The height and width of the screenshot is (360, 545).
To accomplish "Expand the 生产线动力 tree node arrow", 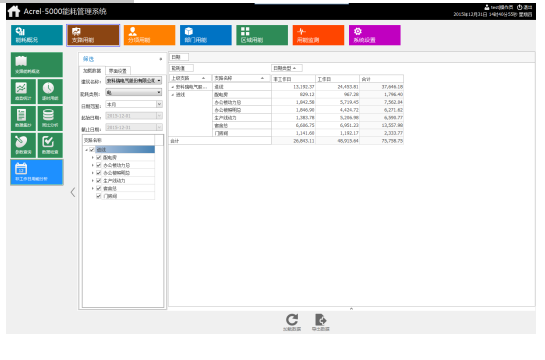I will (93, 181).
